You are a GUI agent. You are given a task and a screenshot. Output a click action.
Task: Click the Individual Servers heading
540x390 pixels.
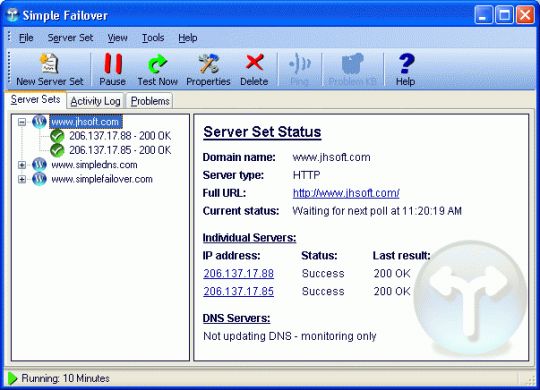tap(249, 238)
